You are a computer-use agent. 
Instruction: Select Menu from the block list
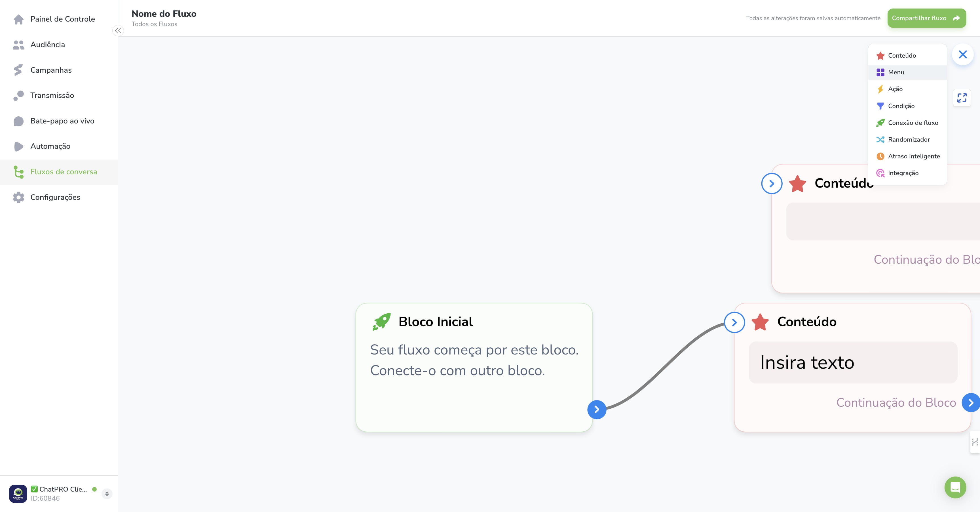tap(907, 72)
